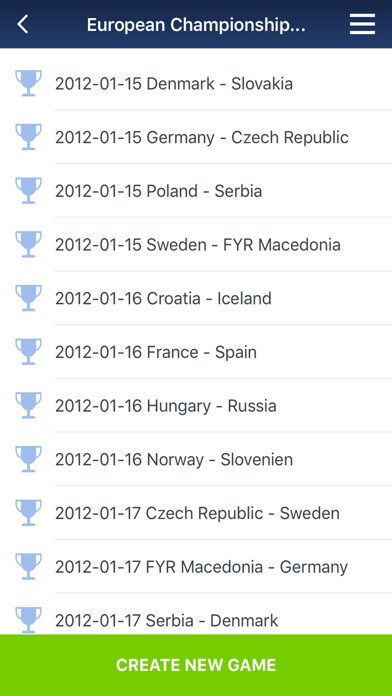Select 2012-01-17 Czech Republic - Sweden match

tap(196, 513)
